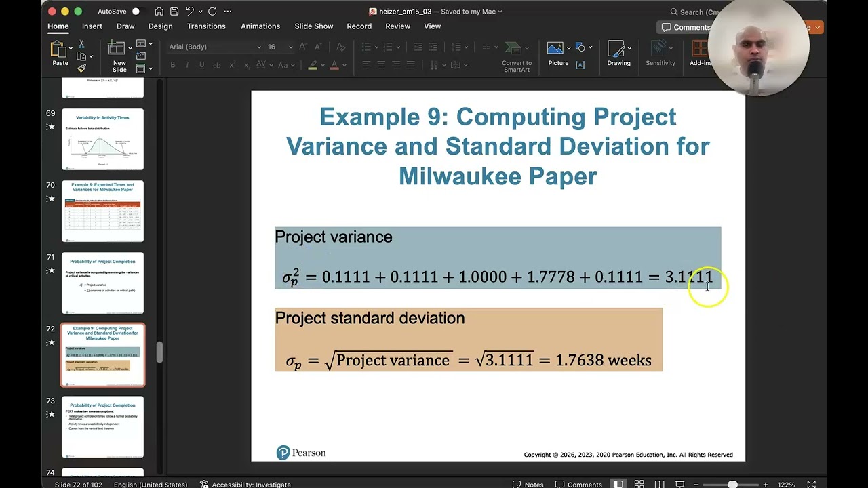The height and width of the screenshot is (488, 868).
Task: Reset the slide layout icon
Action: point(141,56)
